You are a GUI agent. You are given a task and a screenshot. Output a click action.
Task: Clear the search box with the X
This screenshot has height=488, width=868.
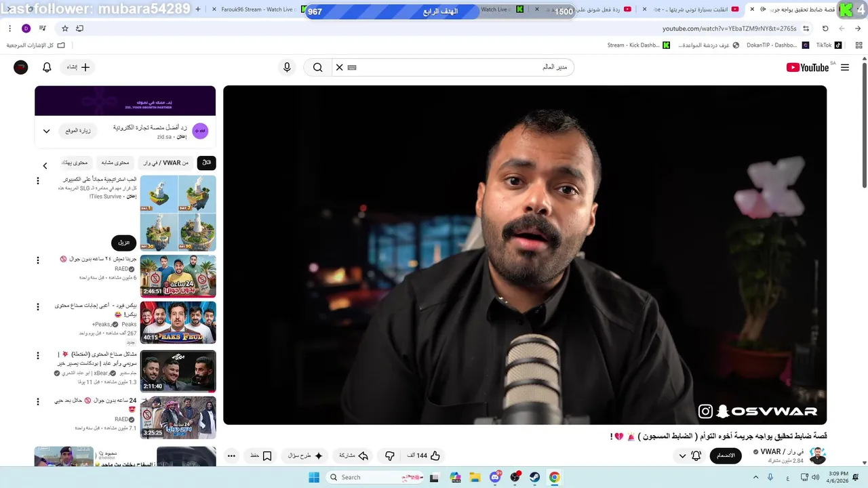coord(340,67)
